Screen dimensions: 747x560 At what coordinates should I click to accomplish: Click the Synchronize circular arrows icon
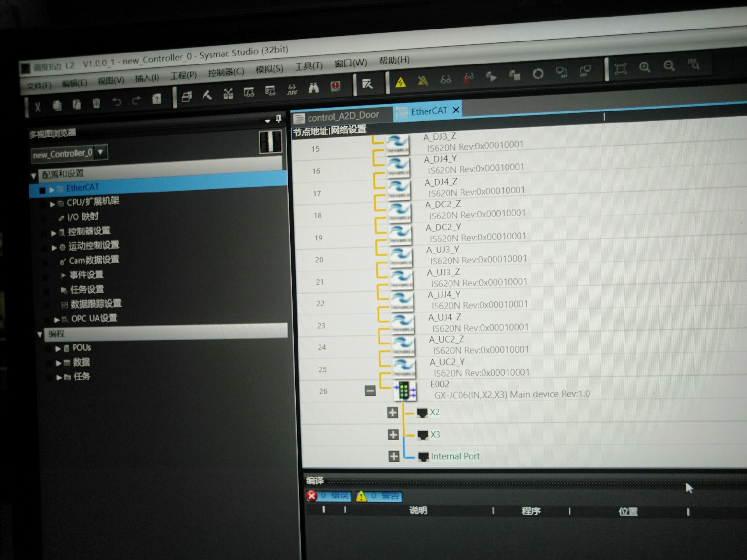pyautogui.click(x=538, y=74)
